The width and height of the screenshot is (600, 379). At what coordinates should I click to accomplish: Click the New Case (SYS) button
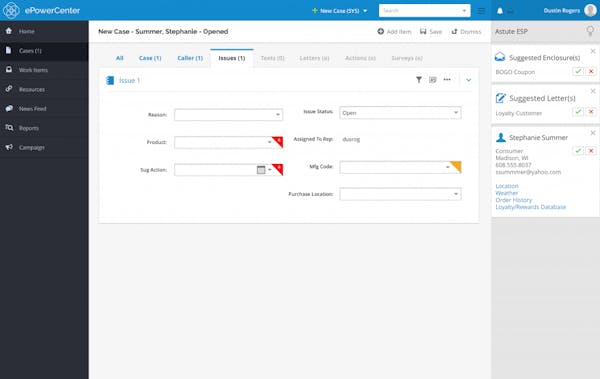[x=336, y=11]
